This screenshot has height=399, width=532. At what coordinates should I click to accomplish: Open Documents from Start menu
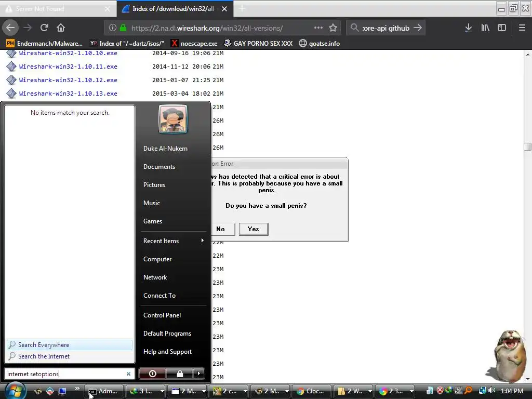[159, 167]
